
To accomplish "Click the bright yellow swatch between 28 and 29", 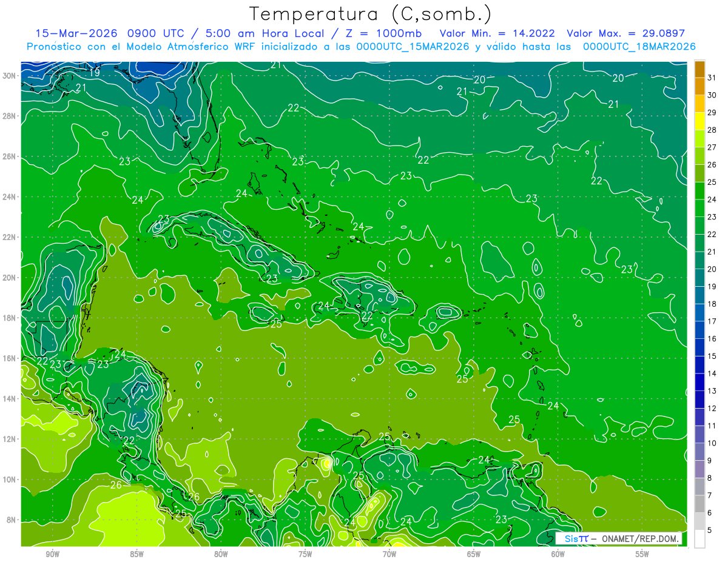I will (x=699, y=121).
